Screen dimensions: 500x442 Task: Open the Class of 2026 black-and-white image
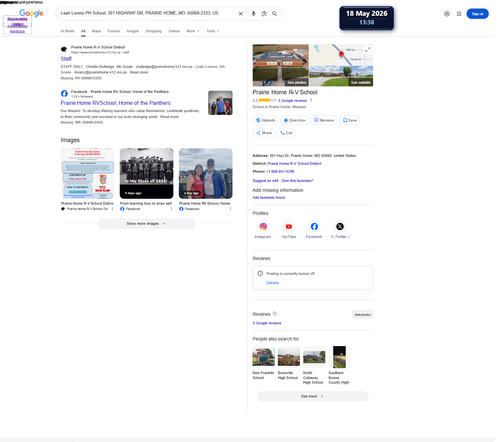coord(147,173)
